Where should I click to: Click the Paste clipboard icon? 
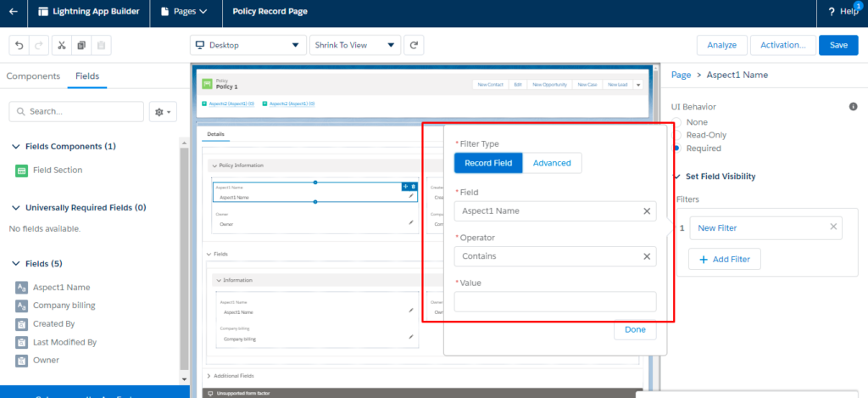click(x=102, y=46)
